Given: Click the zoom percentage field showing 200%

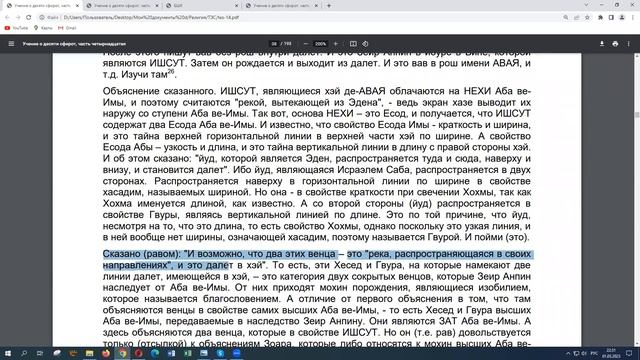Looking at the screenshot, I should pos(320,44).
